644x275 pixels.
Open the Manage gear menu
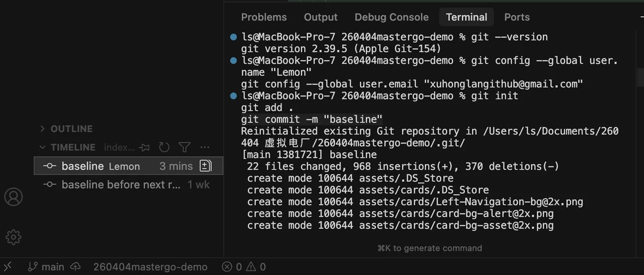pyautogui.click(x=14, y=237)
